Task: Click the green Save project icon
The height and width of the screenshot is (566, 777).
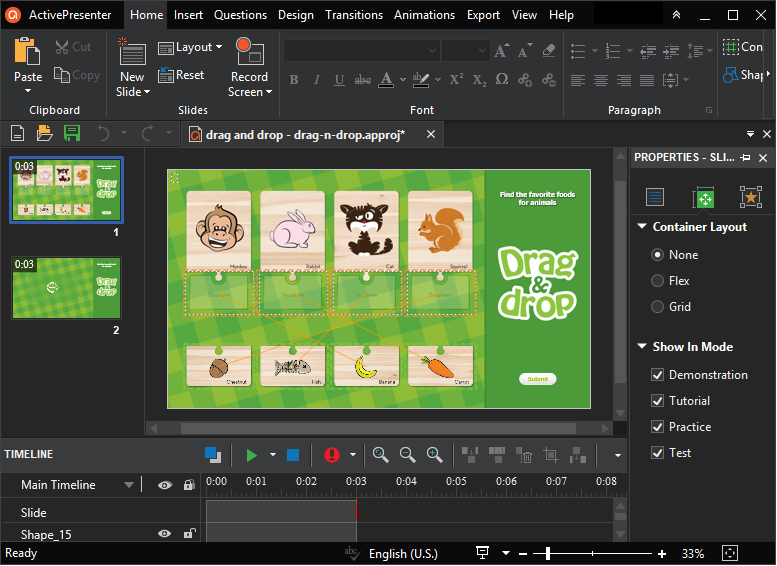Action: pos(72,134)
